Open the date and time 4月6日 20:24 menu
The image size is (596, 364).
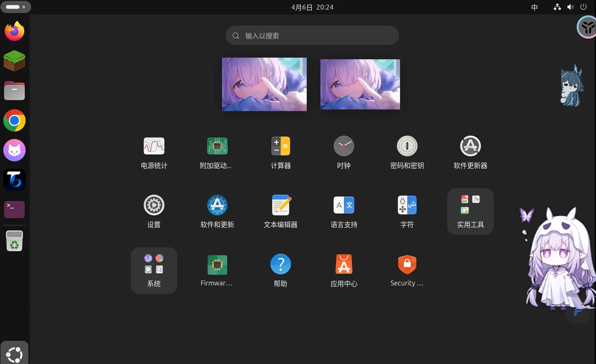pyautogui.click(x=312, y=7)
